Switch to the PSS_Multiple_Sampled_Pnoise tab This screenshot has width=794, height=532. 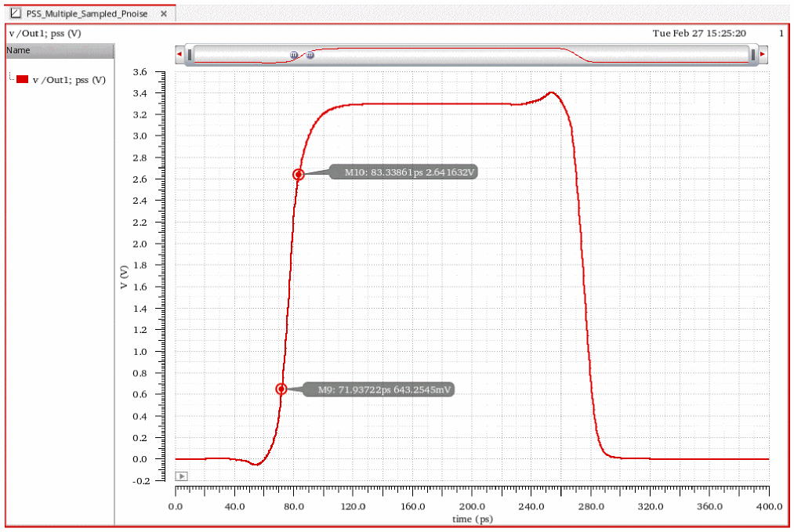[x=87, y=14]
